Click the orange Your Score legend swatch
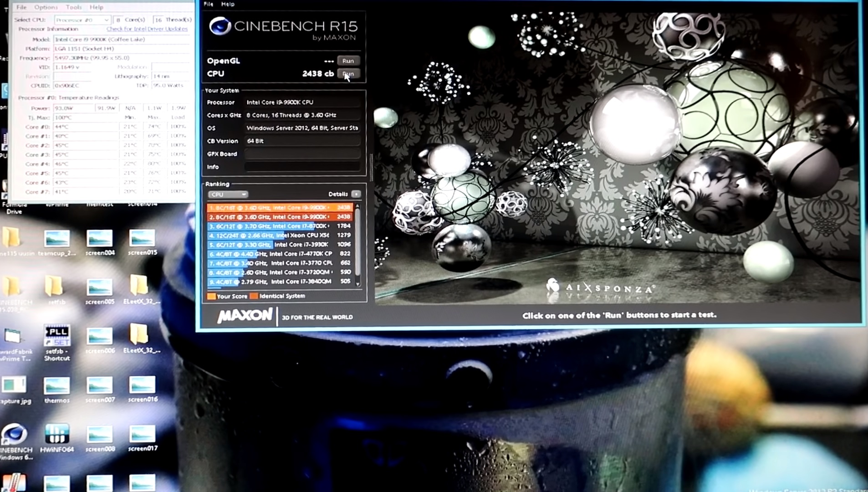The height and width of the screenshot is (492, 868). coord(212,296)
